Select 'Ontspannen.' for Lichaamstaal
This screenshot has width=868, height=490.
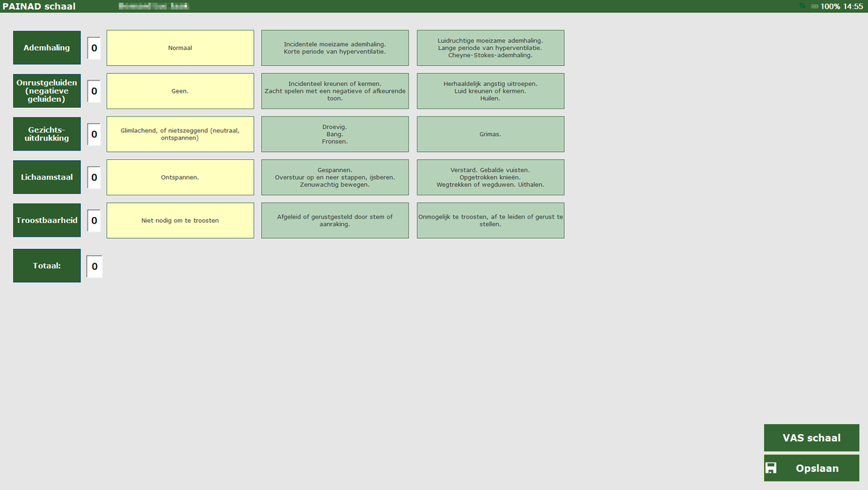tap(180, 177)
